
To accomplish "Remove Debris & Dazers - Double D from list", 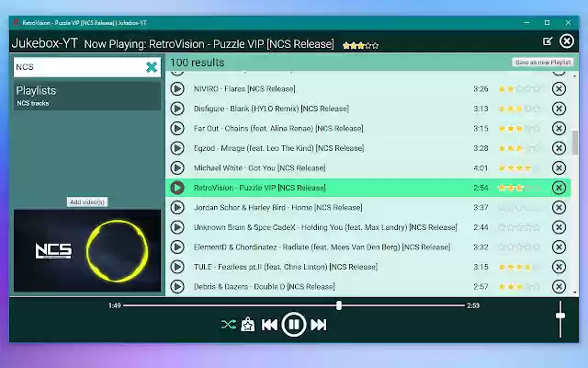I will pyautogui.click(x=559, y=286).
